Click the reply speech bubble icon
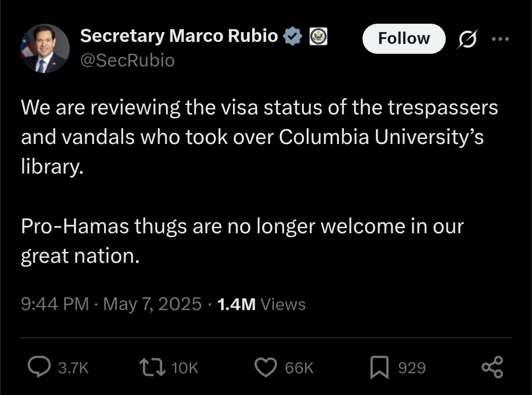Screen dimensions: 532x395 (x=39, y=367)
